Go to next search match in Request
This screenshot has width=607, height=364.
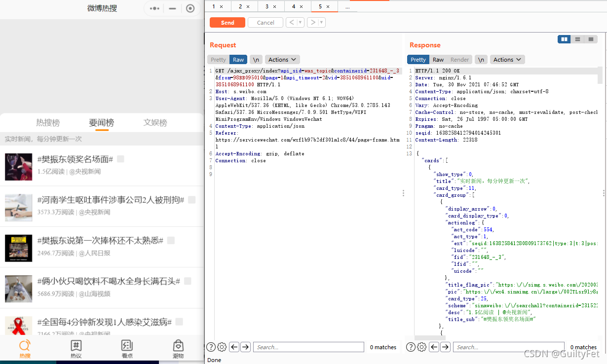[x=245, y=347]
